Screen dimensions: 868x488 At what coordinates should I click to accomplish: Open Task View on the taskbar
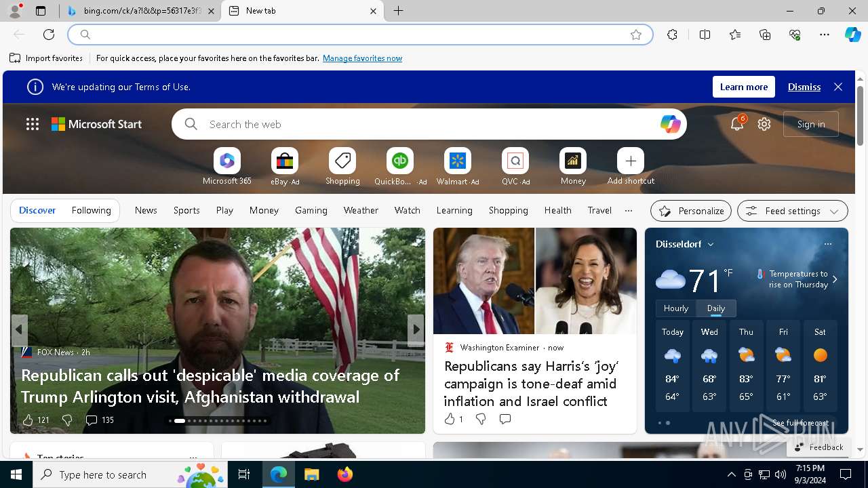(244, 474)
